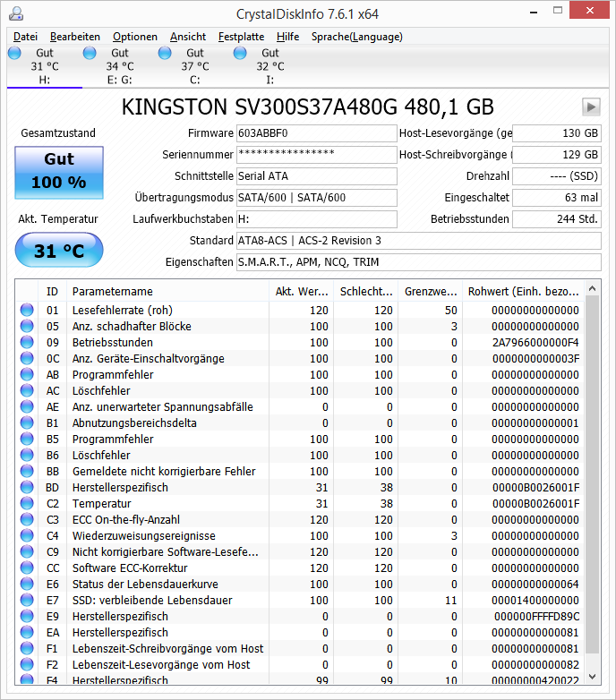The height and width of the screenshot is (700, 616).
Task: Select row Lebenszeit-Schreibvorgänge vom Host
Action: [300, 648]
